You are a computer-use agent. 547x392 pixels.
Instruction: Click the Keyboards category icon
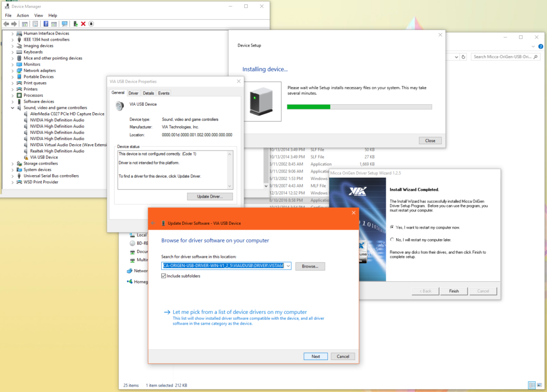[x=19, y=52]
